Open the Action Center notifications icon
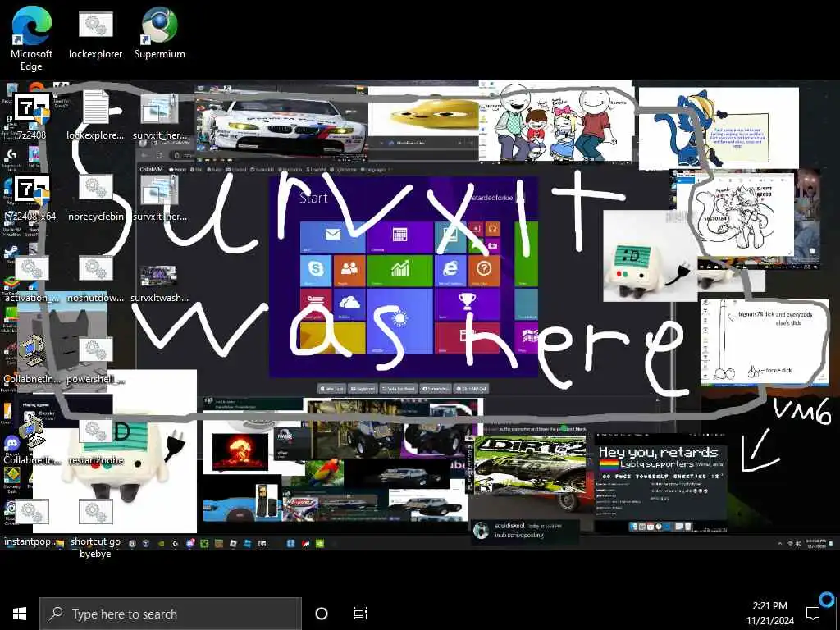 tap(814, 614)
